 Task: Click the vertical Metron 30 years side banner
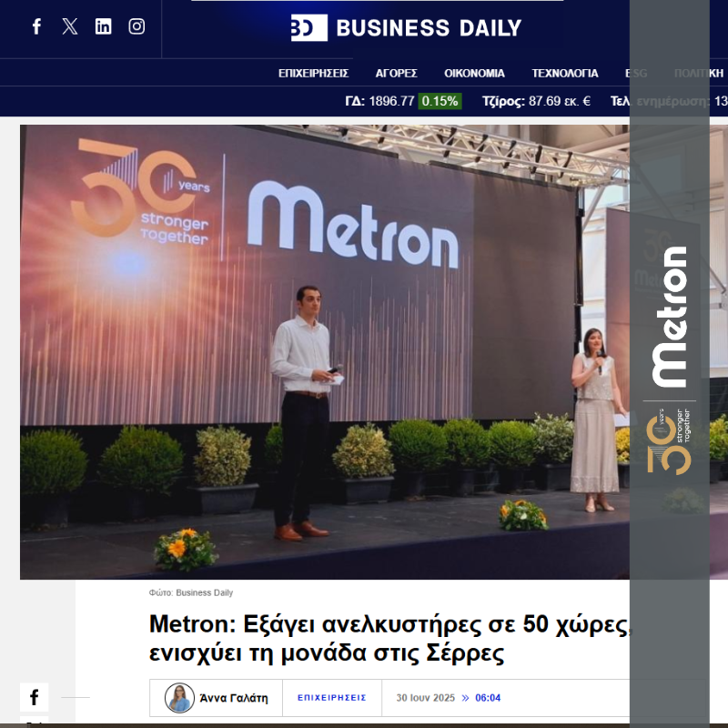tap(670, 362)
